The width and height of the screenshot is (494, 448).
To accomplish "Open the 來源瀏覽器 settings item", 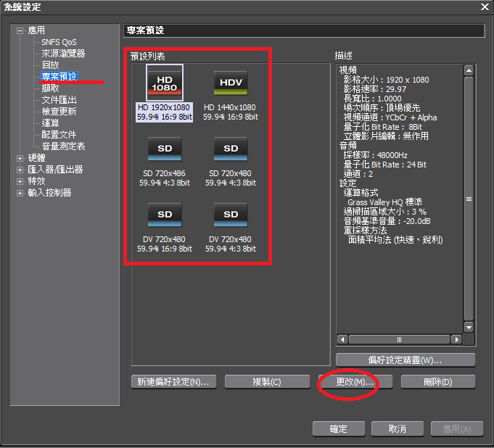I will click(x=63, y=54).
